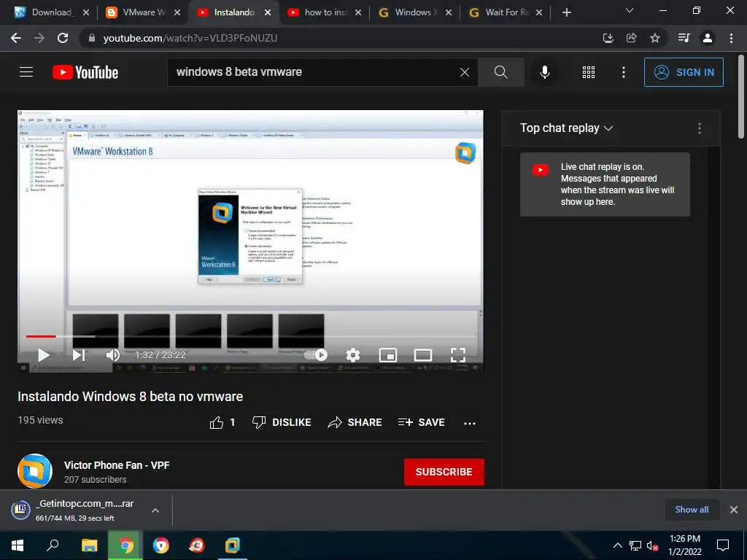Image resolution: width=747 pixels, height=560 pixels.
Task: Open more actions ellipsis under video
Action: coord(470,424)
